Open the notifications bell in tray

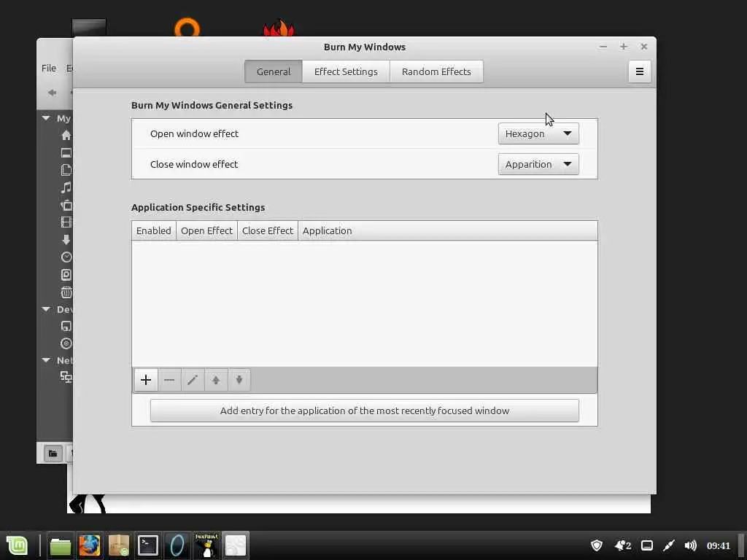[623, 545]
